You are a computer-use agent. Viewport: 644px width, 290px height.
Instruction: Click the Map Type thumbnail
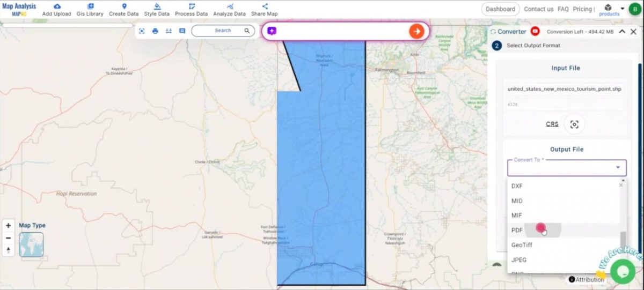pos(31,244)
